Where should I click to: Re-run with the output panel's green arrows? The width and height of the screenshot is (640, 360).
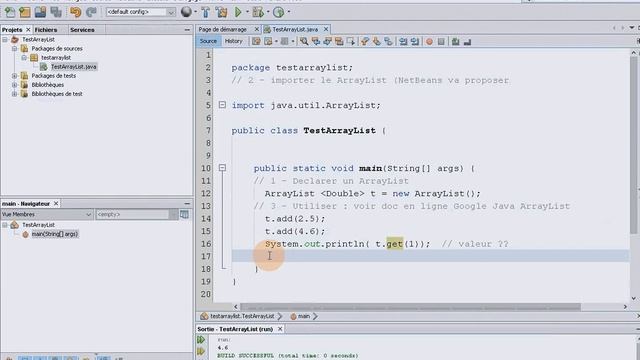[x=201, y=340]
